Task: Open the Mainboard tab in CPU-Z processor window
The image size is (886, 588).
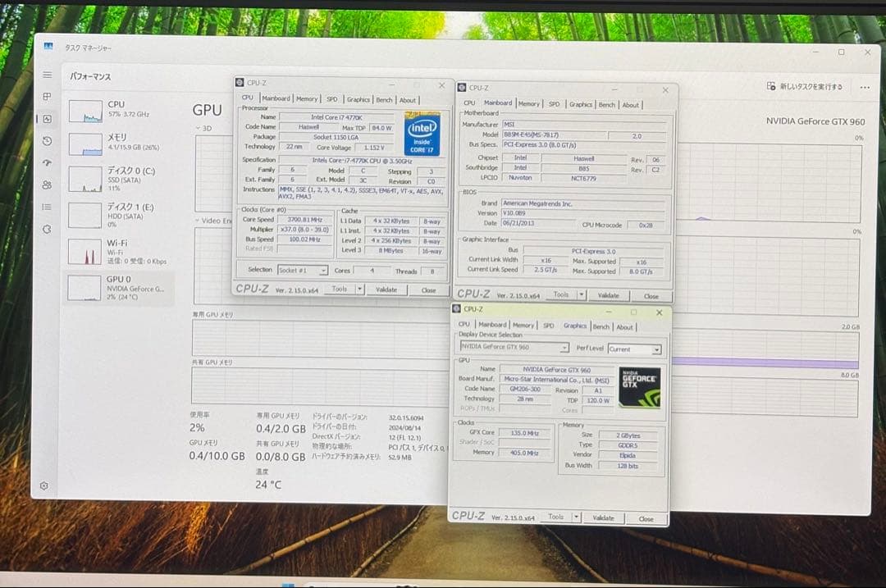Action: (x=275, y=98)
